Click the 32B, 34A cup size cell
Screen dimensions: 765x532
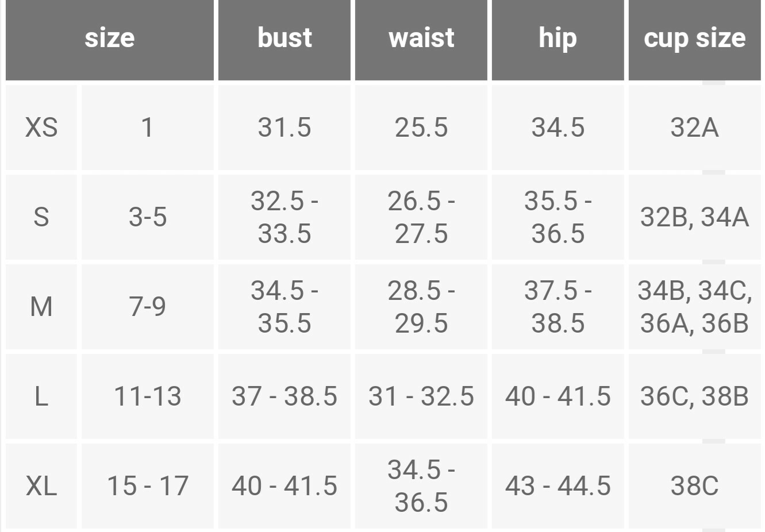[695, 217]
